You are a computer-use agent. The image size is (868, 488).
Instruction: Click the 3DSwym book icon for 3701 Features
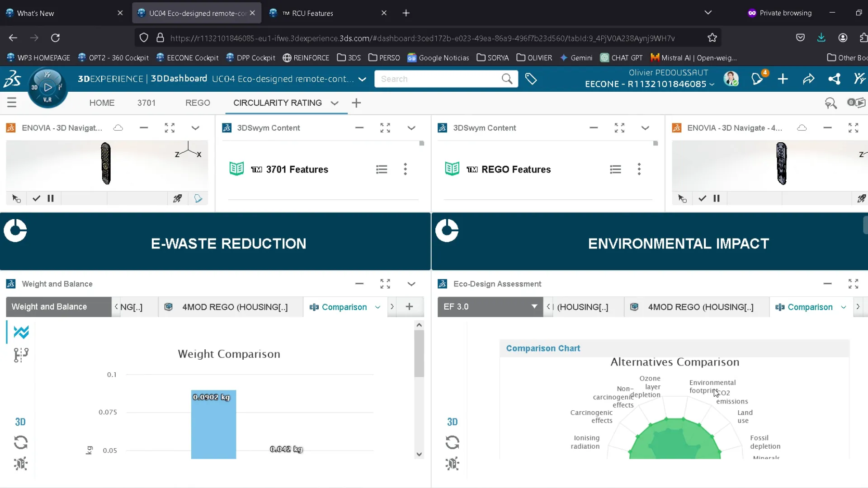[x=236, y=169]
